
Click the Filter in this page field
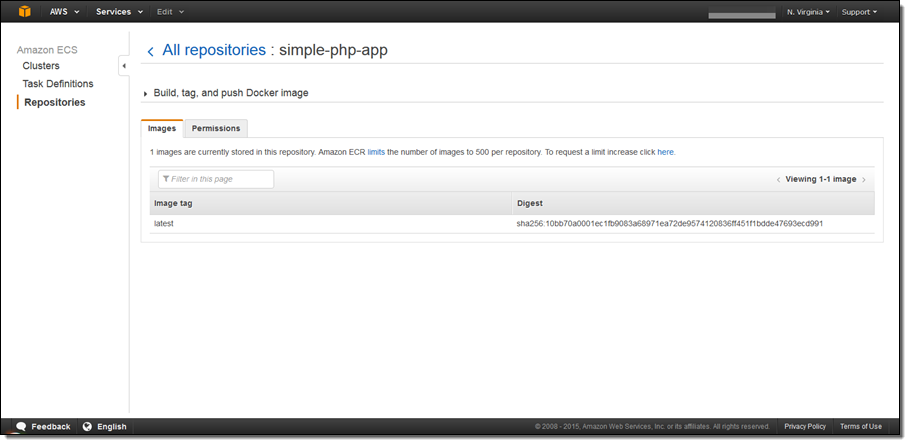(216, 179)
